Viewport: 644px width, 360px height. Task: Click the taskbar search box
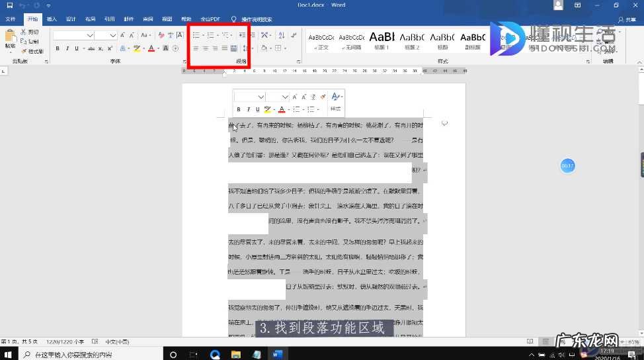(91, 354)
